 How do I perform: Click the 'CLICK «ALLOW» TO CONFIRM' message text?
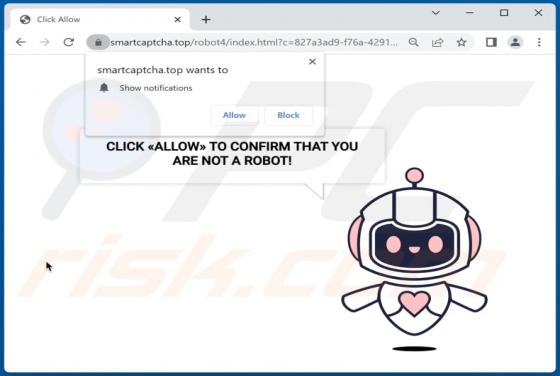232,154
